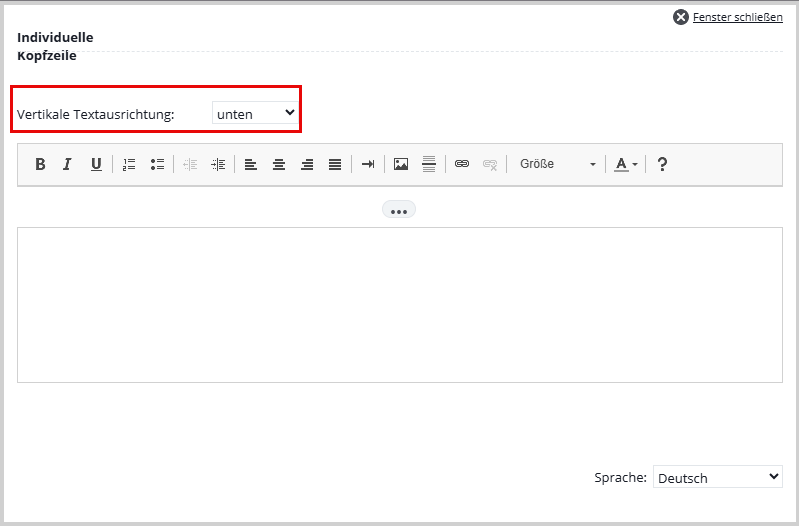The height and width of the screenshot is (526, 799).
Task: Insert a hyperlink with the link icon
Action: [x=462, y=164]
